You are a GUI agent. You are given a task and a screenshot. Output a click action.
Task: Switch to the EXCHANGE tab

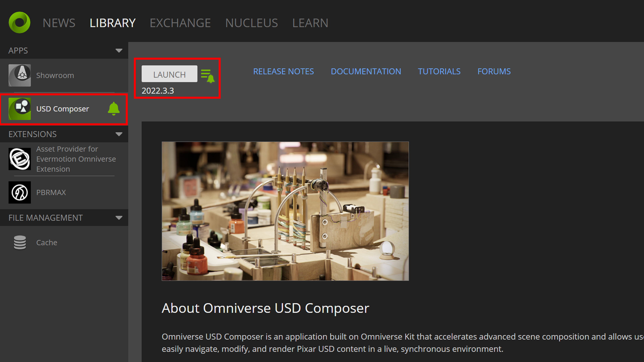click(x=180, y=23)
